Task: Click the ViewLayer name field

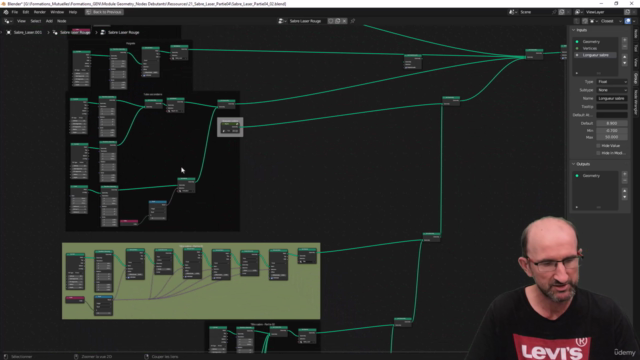Action: coord(604,12)
